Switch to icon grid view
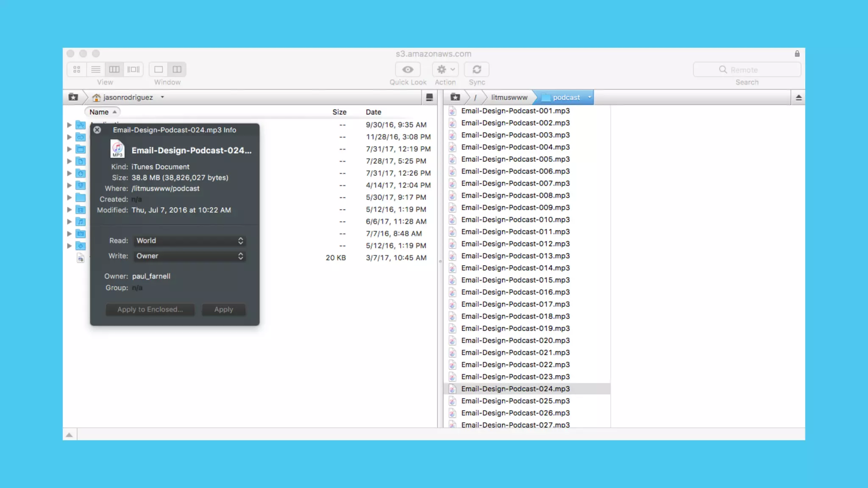Screen dimensions: 868x488 click(x=77, y=69)
